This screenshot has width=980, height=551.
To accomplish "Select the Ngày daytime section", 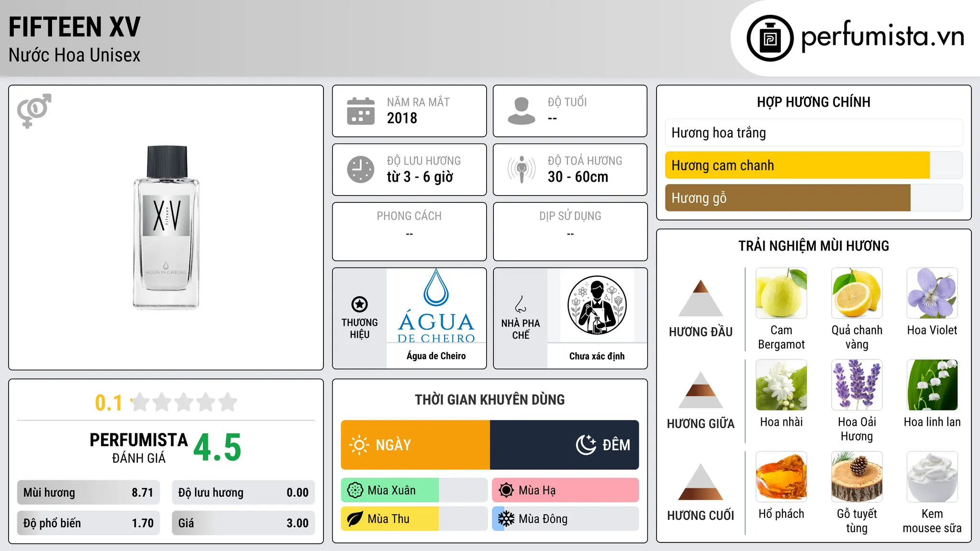I will (415, 445).
